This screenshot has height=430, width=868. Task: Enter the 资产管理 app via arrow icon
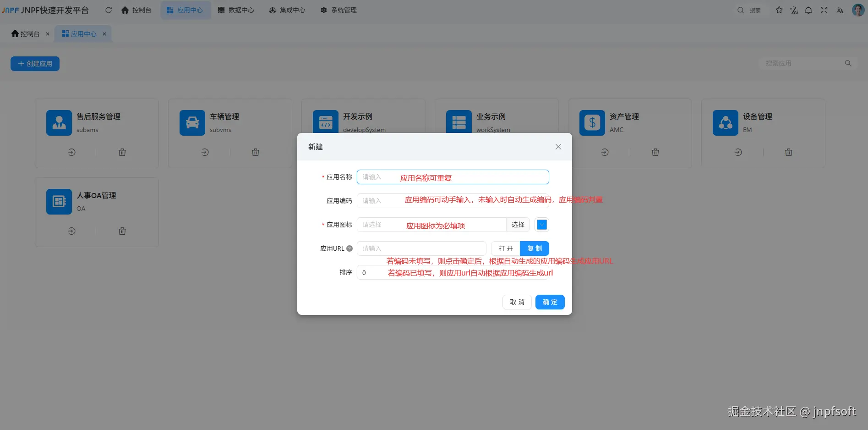click(x=605, y=152)
